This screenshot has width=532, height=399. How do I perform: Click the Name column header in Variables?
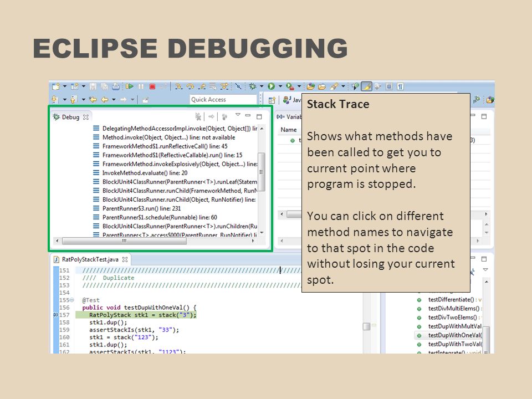(289, 130)
